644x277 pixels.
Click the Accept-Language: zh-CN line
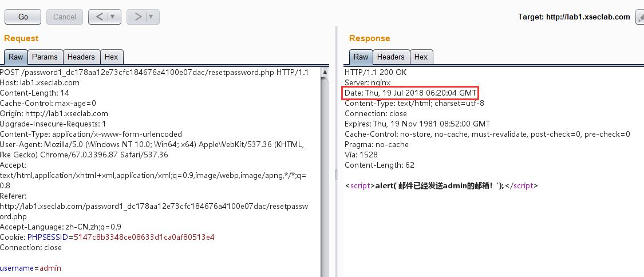60,227
